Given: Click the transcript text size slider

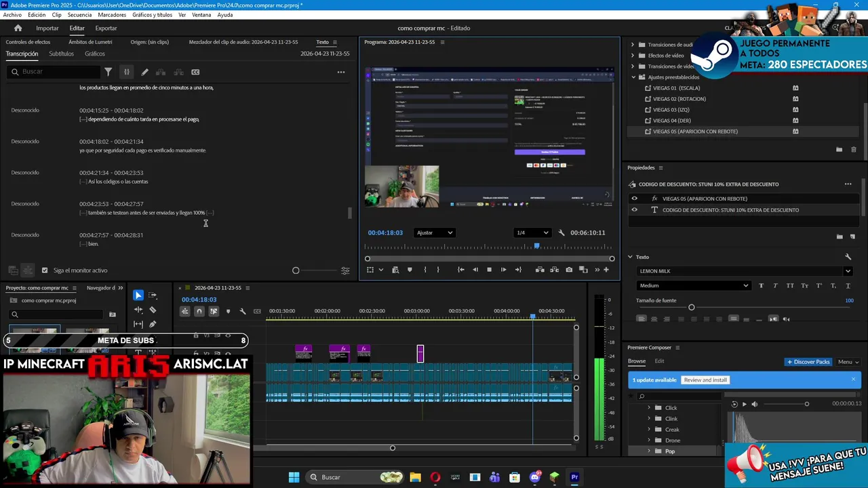Looking at the screenshot, I should coord(296,270).
